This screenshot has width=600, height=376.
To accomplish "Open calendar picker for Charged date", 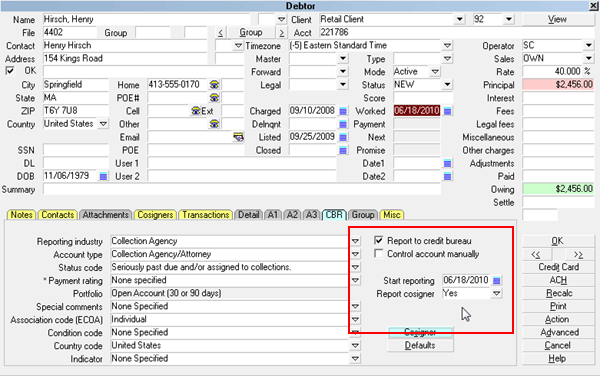I will pyautogui.click(x=343, y=111).
